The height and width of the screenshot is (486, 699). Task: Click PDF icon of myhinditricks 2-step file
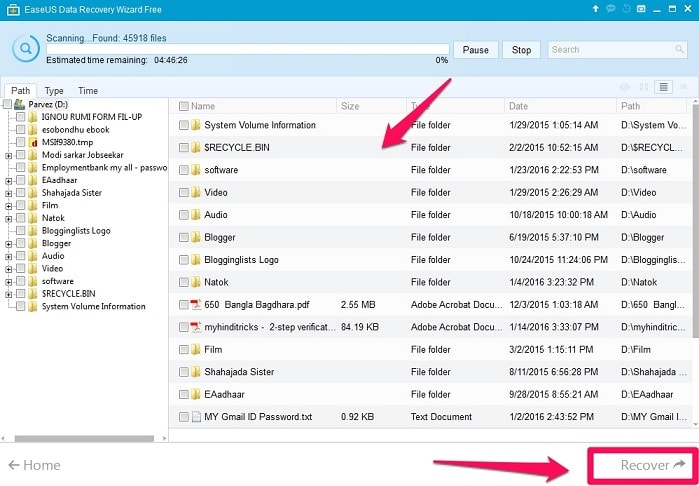tap(196, 327)
